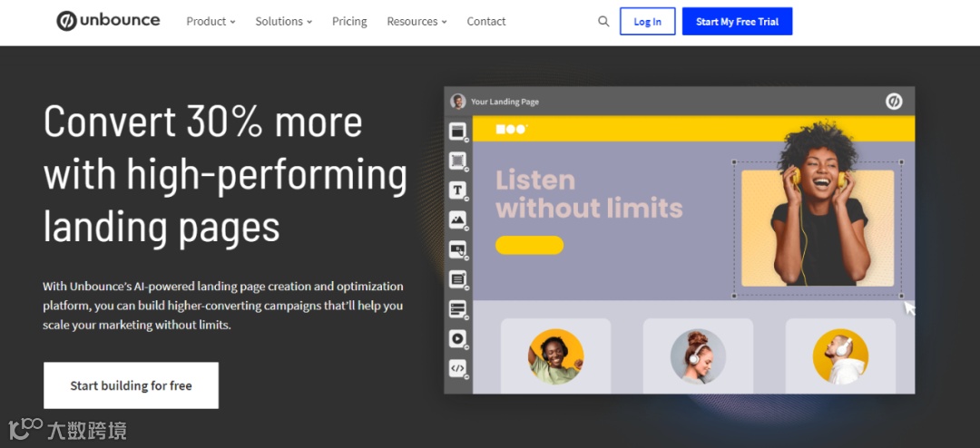Click the Your Landing Page title
Screen dimensions: 980x448
pos(505,102)
